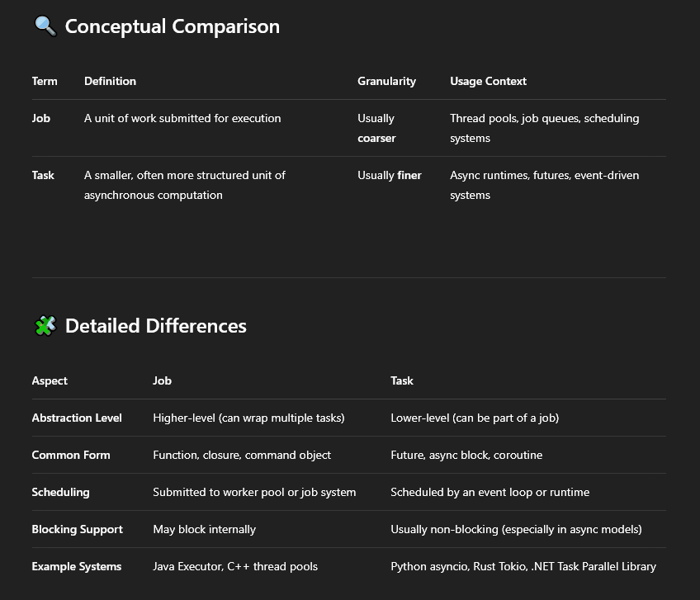This screenshot has height=600, width=700.
Task: Select the Blocking Support row label
Action: pyautogui.click(x=77, y=529)
